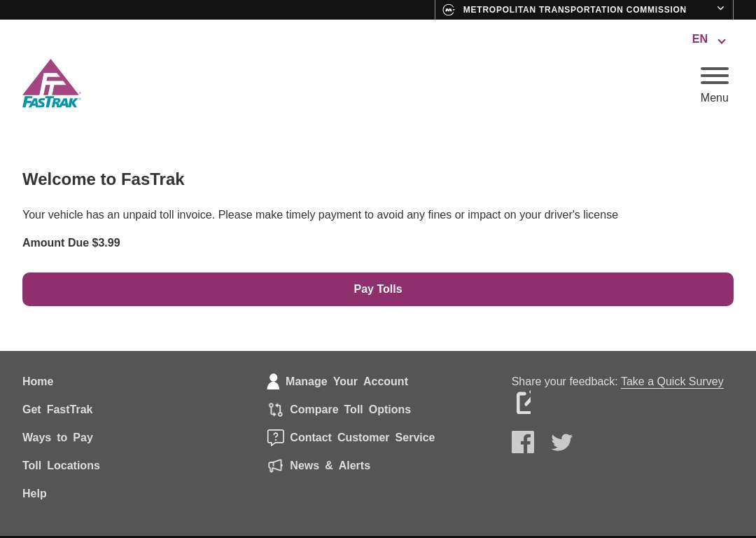
Task: Expand the EN language dropdown
Action: 708,39
